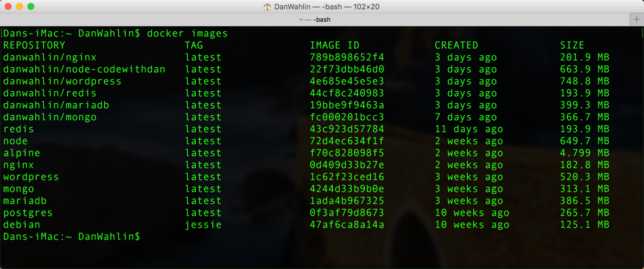Image resolution: width=644 pixels, height=269 pixels.
Task: Click the danwahlin/node-codewithdan repository name
Action: 84,69
